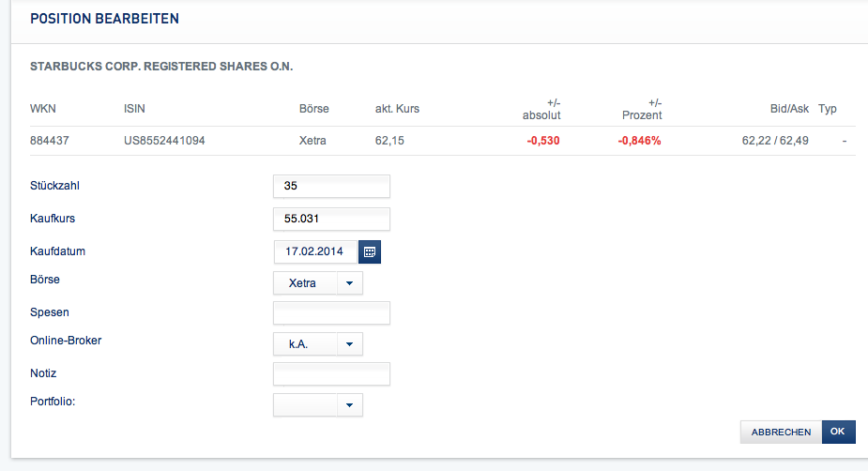Viewport: 868px width, 471px height.
Task: Focus the Kaufkurs field with 55.031
Action: click(x=331, y=219)
